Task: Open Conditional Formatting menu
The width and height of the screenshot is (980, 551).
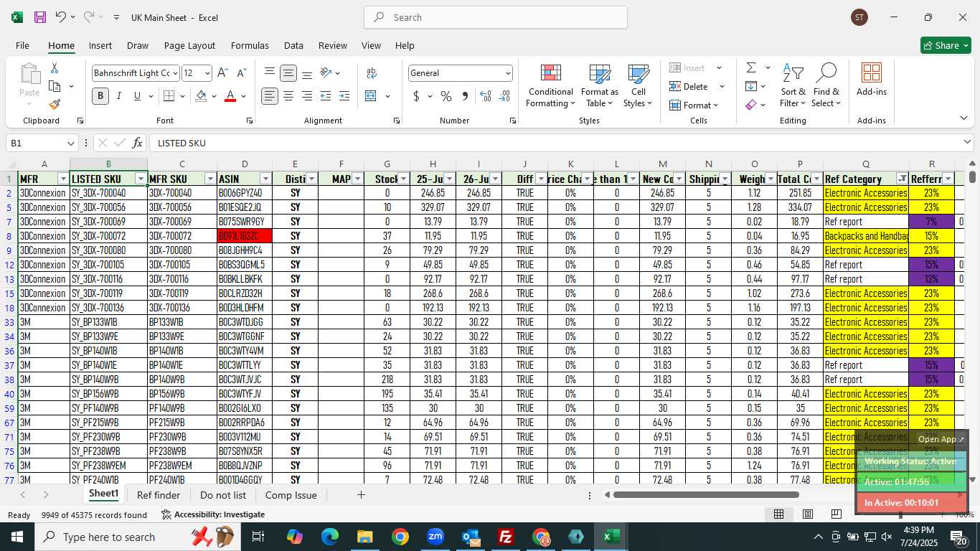Action: pos(550,86)
